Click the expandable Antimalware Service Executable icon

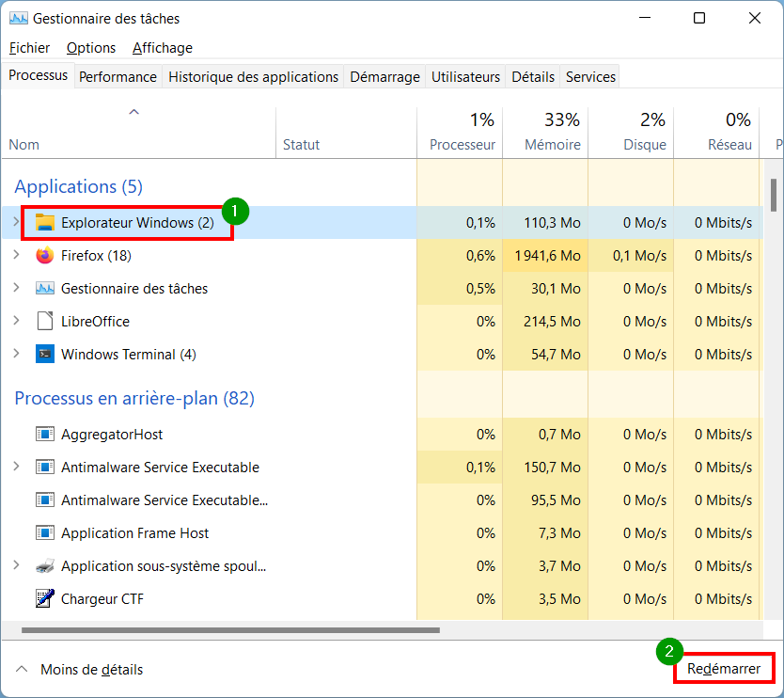pyautogui.click(x=45, y=467)
